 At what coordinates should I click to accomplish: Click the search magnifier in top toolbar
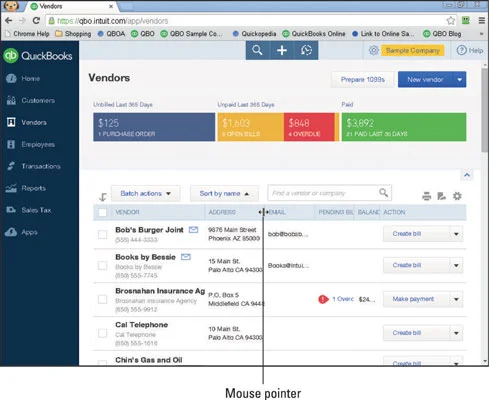pos(257,50)
